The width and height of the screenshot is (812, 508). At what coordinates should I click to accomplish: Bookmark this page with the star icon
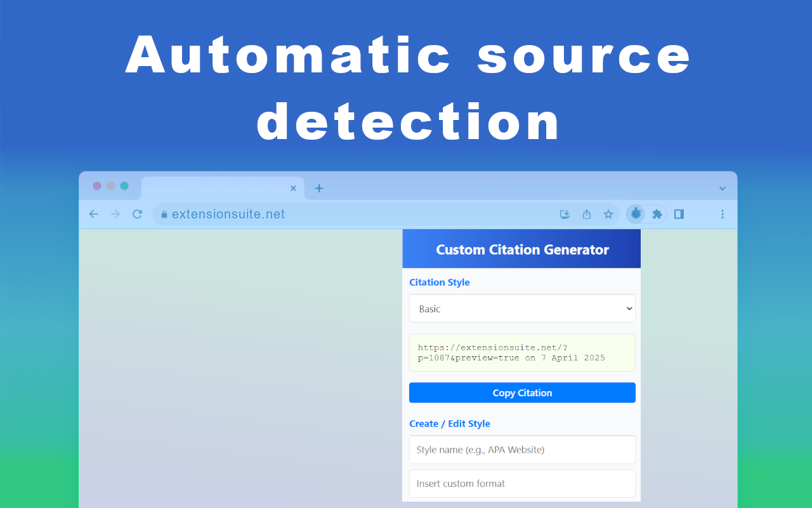pos(608,214)
